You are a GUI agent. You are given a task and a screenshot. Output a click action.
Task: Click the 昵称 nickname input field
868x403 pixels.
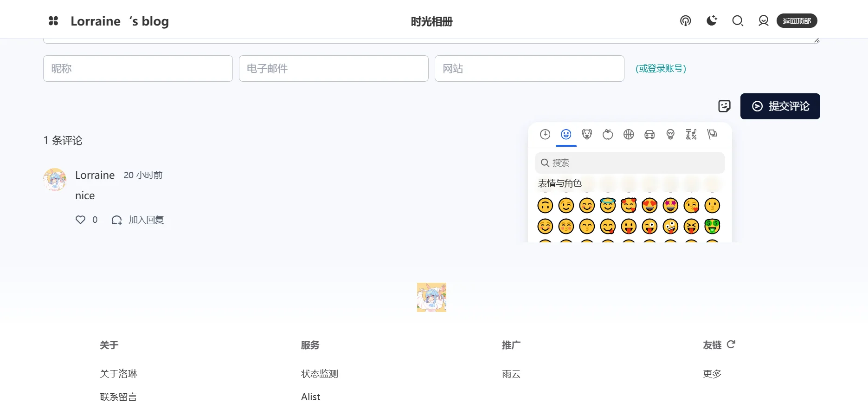138,69
